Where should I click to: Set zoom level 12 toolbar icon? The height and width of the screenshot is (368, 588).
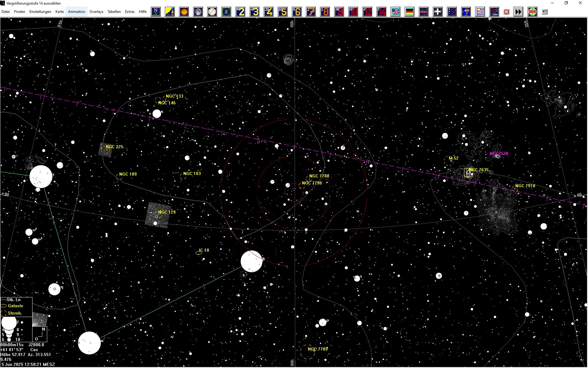[367, 12]
